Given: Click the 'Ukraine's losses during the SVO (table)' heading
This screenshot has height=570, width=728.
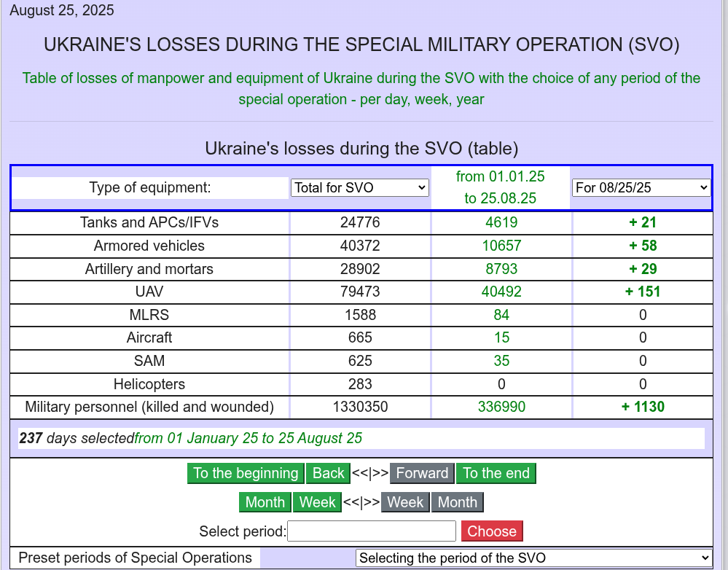Looking at the screenshot, I should coord(361,149).
